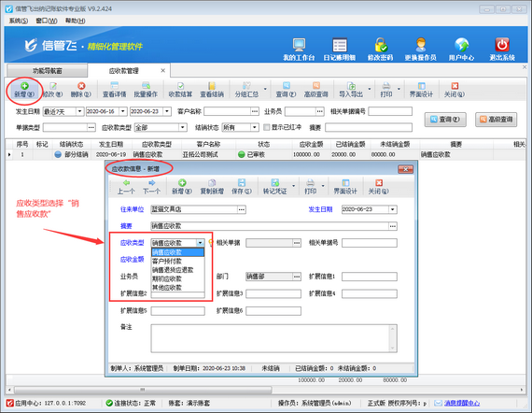Expand the 发生日期 range dropdown 最近7天
The width and height of the screenshot is (532, 413).
[79, 111]
